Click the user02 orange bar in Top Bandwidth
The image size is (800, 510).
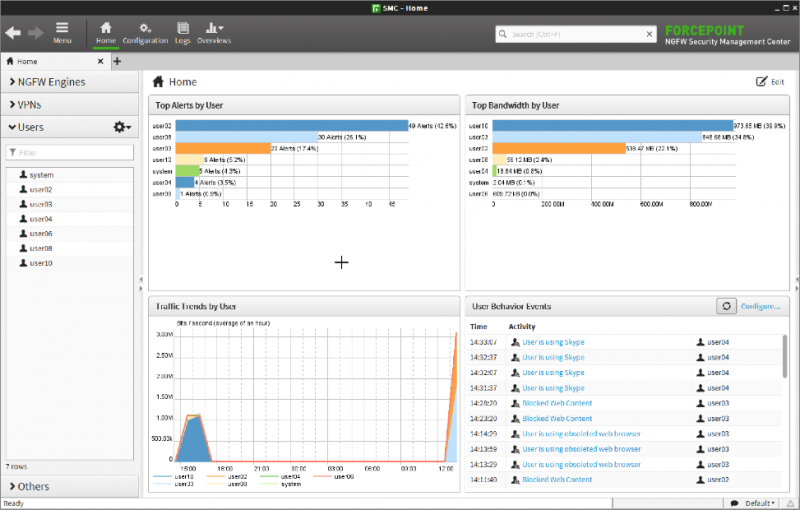559,148
